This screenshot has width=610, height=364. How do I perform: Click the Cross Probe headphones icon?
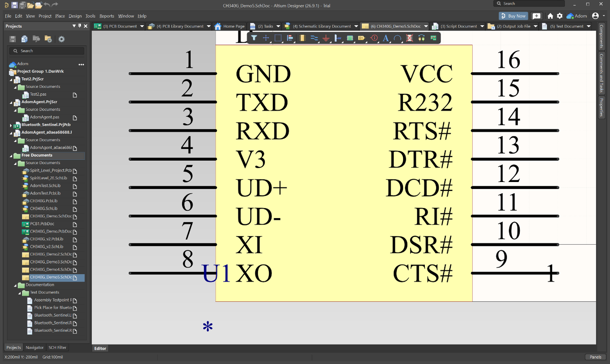coord(421,38)
